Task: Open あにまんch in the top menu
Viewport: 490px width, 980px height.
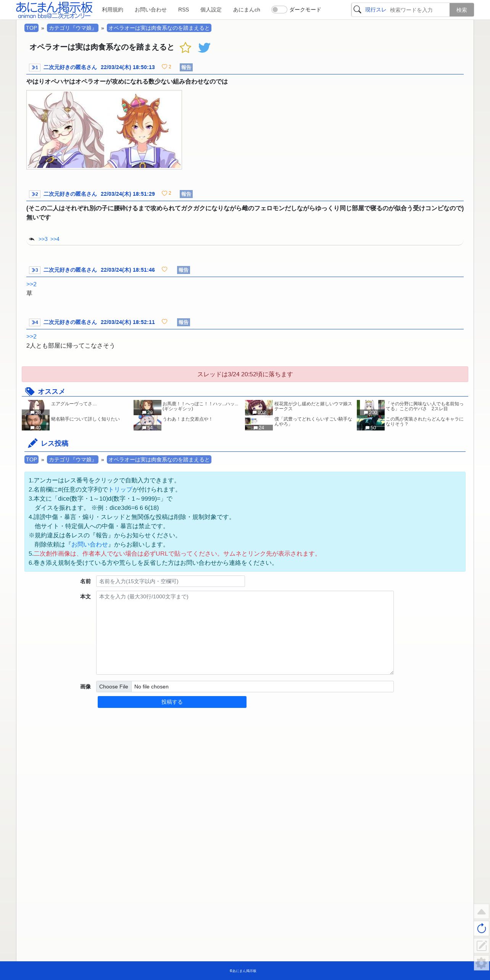Action: click(x=247, y=10)
